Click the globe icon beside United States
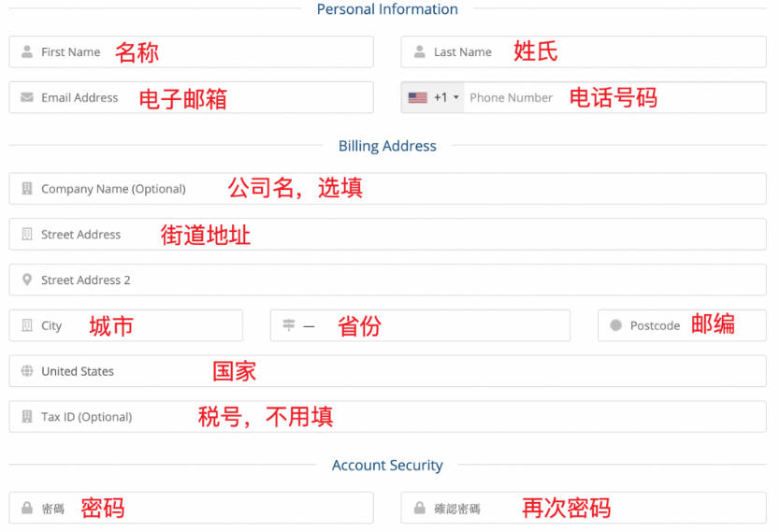 (27, 371)
